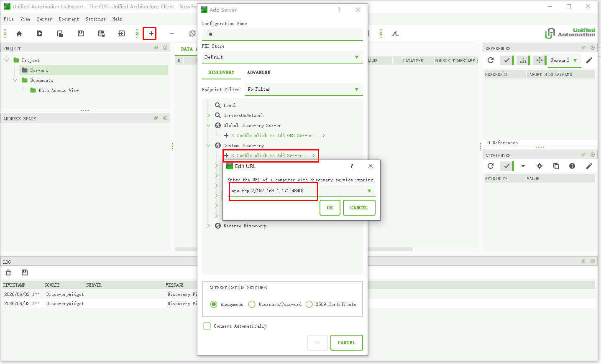Select X509 Certificate authentication

[309, 304]
